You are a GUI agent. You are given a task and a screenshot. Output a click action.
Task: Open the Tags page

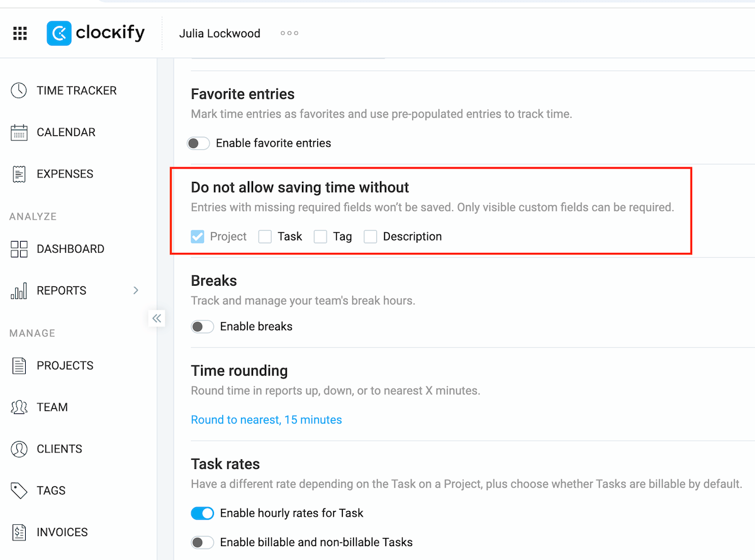[x=50, y=490]
